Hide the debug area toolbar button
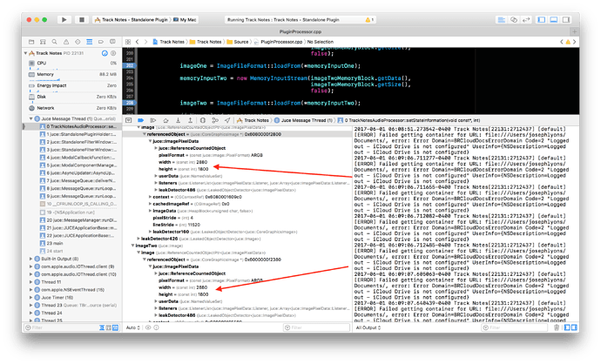The height and width of the screenshot is (364, 601). click(128, 120)
